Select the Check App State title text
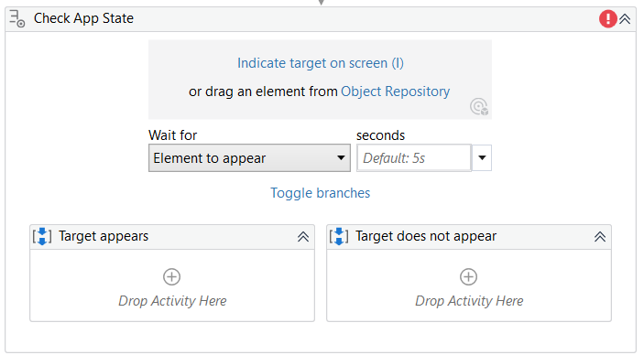 (83, 18)
